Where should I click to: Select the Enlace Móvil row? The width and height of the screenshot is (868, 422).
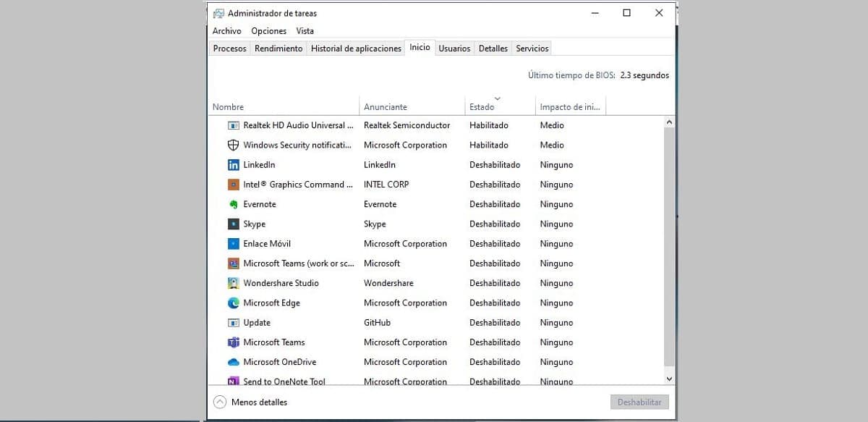(x=267, y=244)
